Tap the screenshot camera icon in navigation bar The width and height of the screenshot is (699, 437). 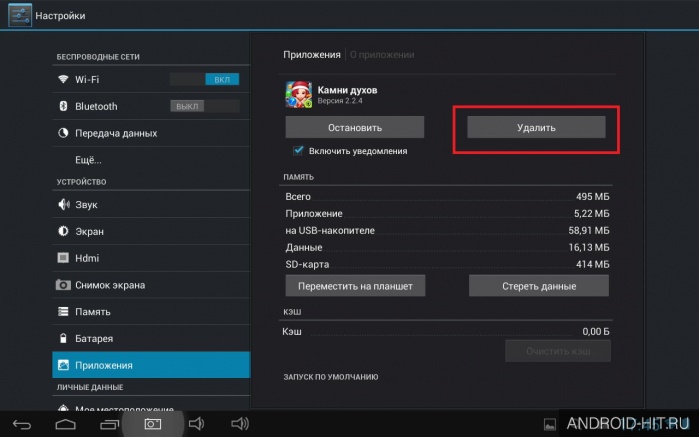tap(153, 424)
